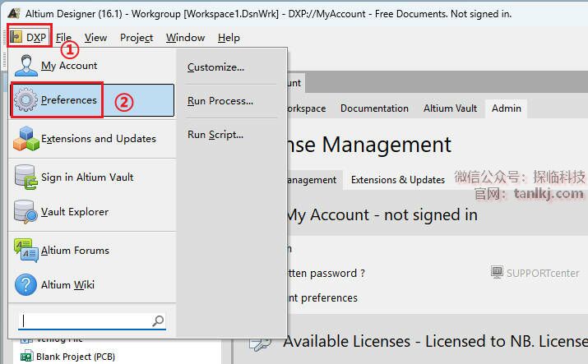This screenshot has width=588, height=364.
Task: Open the Project menu
Action: [x=137, y=38]
